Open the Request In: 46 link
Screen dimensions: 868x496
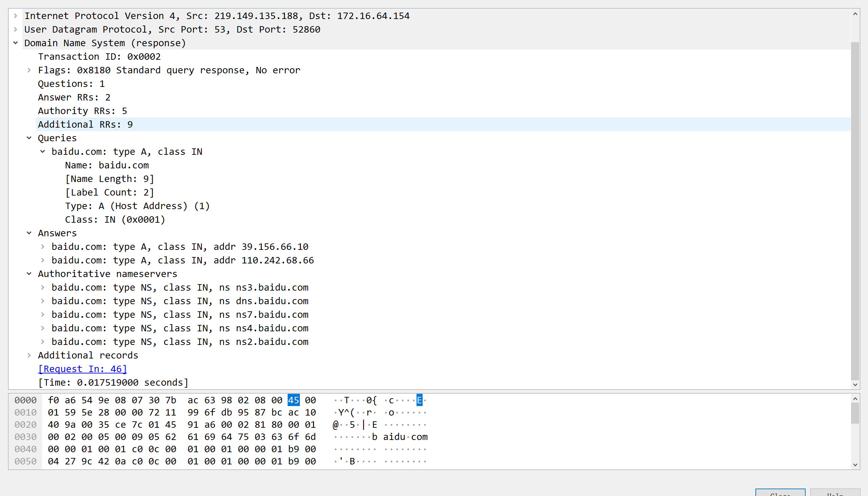pos(82,369)
